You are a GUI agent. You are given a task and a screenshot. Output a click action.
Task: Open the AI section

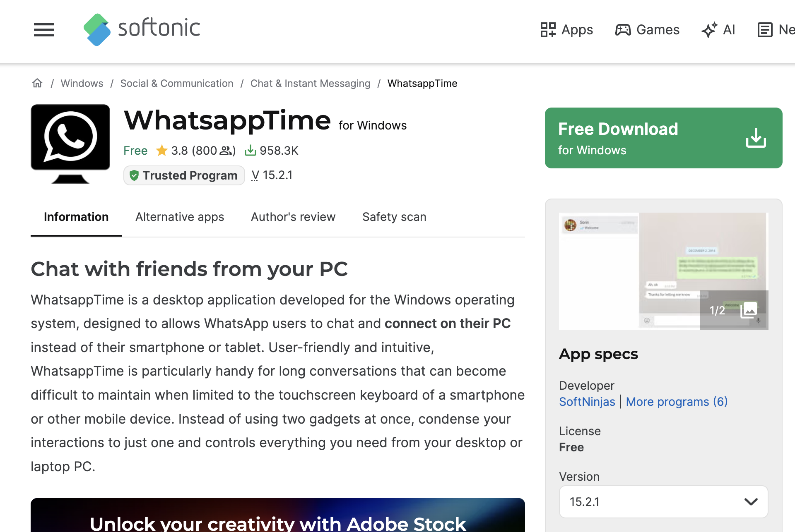[x=718, y=30]
